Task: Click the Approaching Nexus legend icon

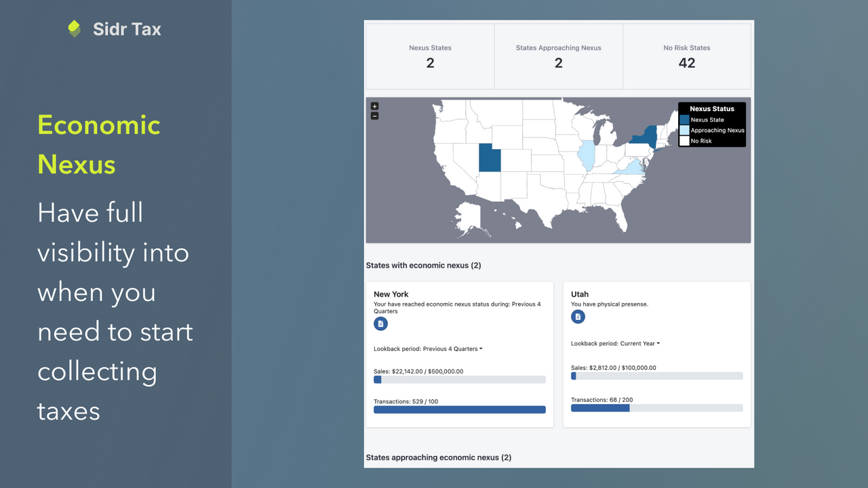Action: pyautogui.click(x=684, y=130)
